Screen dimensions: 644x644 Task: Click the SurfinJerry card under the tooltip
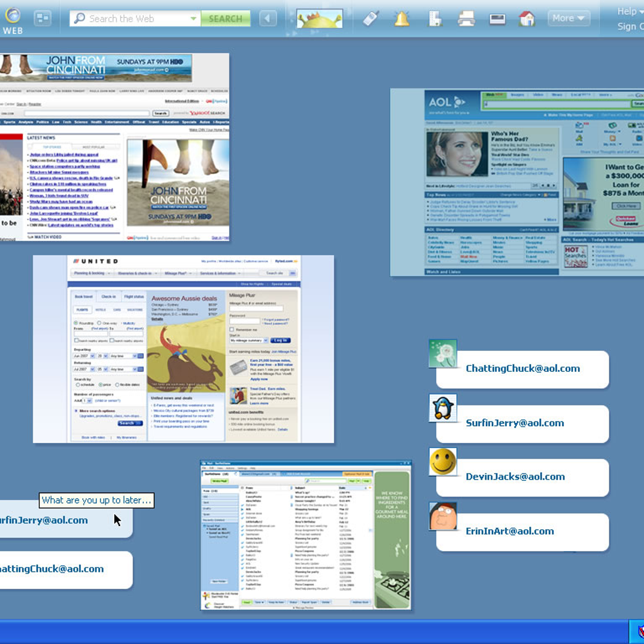click(66, 519)
